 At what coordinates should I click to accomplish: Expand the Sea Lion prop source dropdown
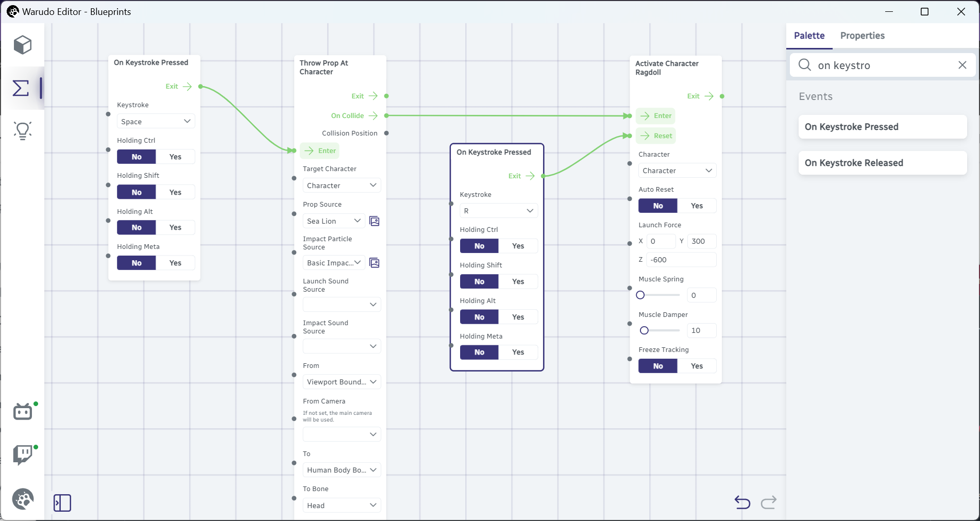(x=334, y=221)
